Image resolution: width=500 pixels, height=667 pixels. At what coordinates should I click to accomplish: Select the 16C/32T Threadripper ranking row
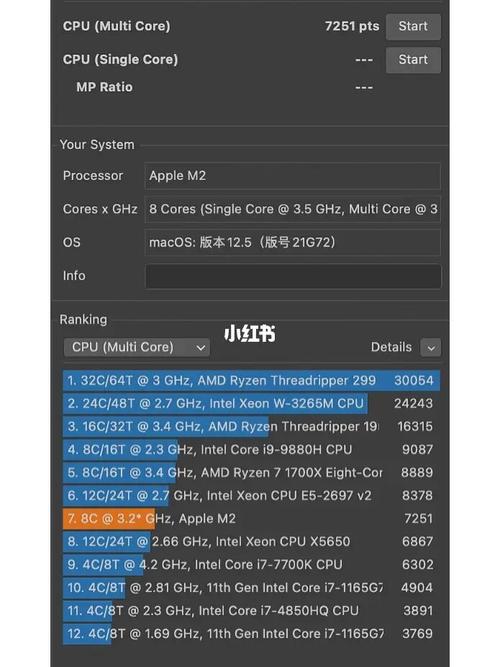tap(251, 426)
